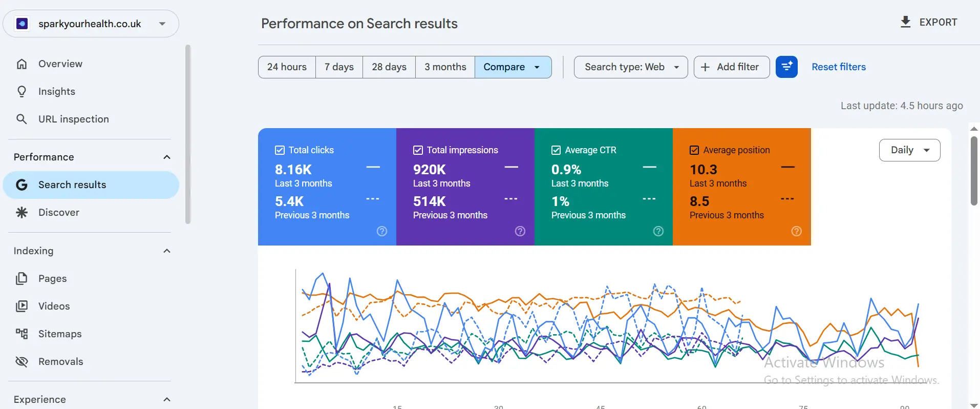Viewport: 980px width, 409px height.
Task: Open Average CTR help question-mark icon
Action: click(658, 231)
